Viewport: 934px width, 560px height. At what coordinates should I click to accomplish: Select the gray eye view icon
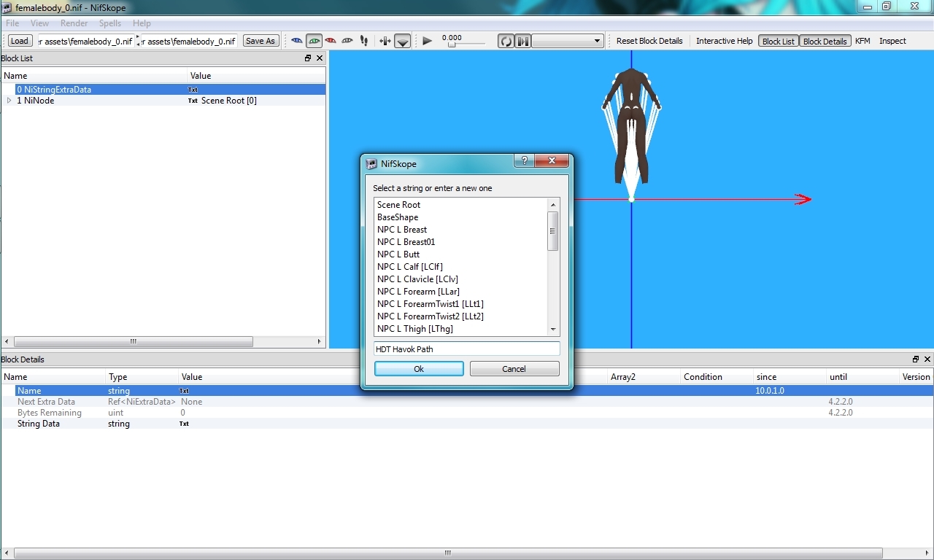point(347,41)
